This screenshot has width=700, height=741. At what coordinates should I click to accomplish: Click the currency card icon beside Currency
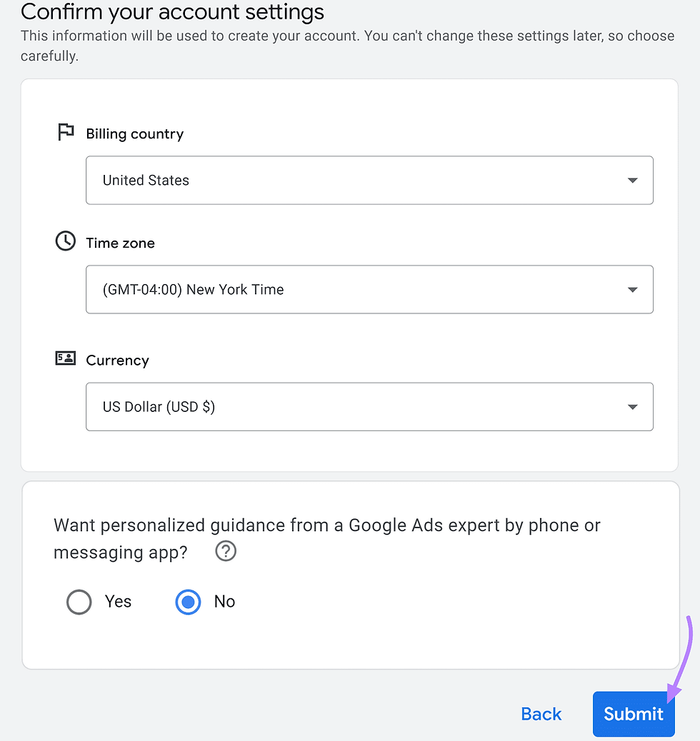pyautogui.click(x=65, y=358)
